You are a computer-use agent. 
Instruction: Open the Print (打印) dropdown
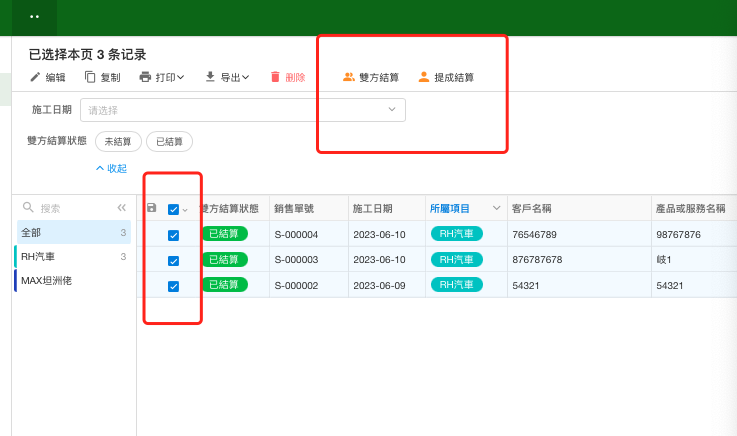click(x=162, y=77)
